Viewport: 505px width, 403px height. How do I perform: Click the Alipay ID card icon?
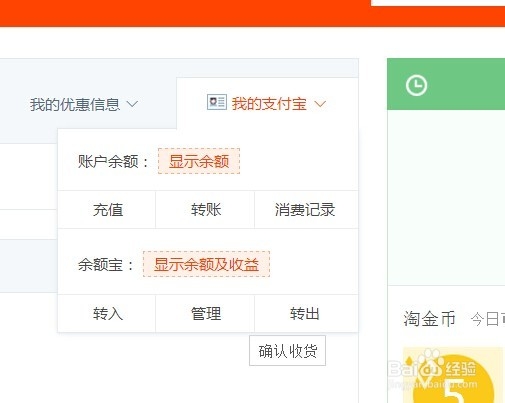[x=217, y=102]
